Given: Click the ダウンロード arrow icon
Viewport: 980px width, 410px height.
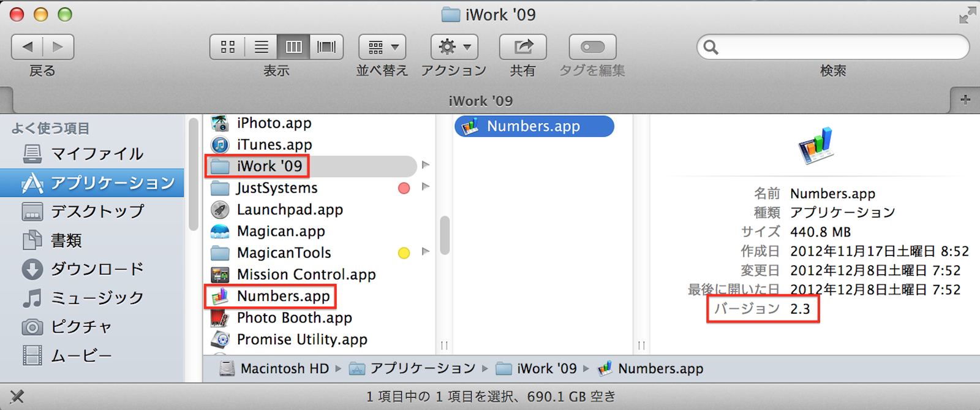Looking at the screenshot, I should (x=32, y=269).
